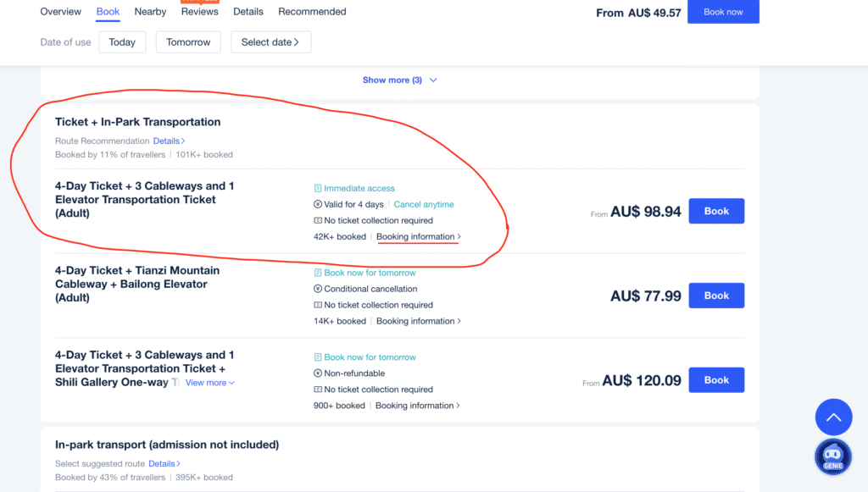868x492 pixels.
Task: Expand View more on Shili Gallery ticket
Action: click(x=209, y=383)
